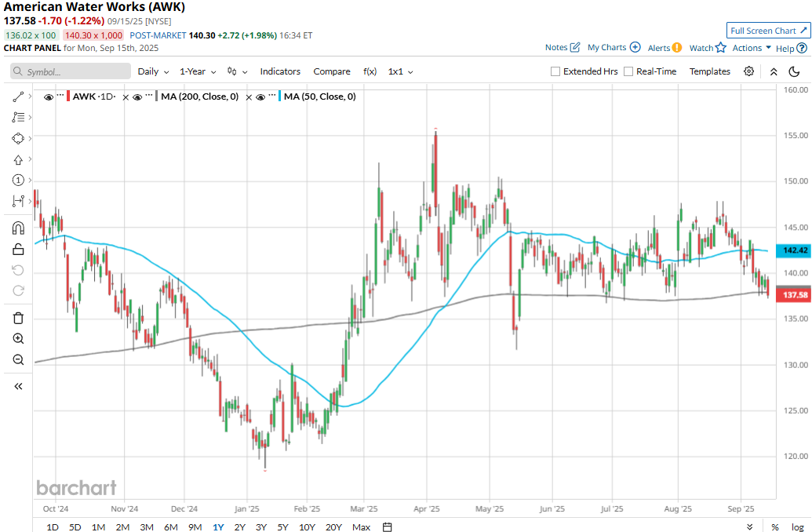The height and width of the screenshot is (532, 812).
Task: Select the price range measure tool
Action: coord(18,201)
